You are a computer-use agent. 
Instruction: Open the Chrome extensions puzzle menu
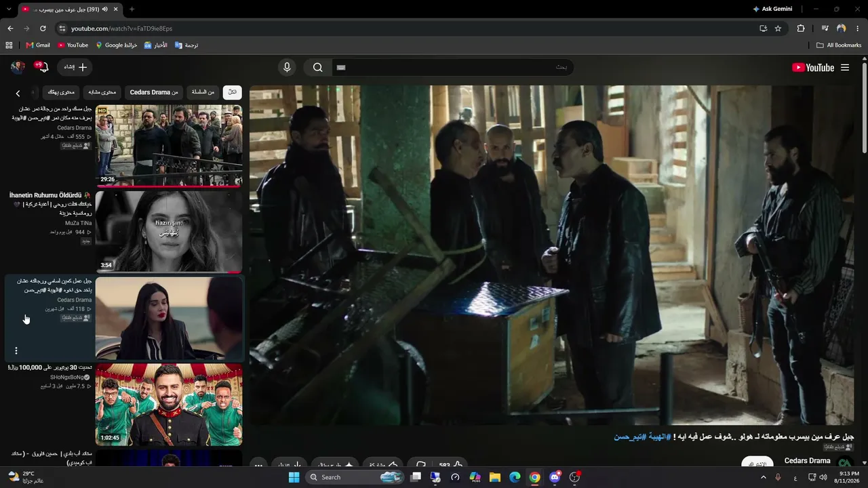801,28
